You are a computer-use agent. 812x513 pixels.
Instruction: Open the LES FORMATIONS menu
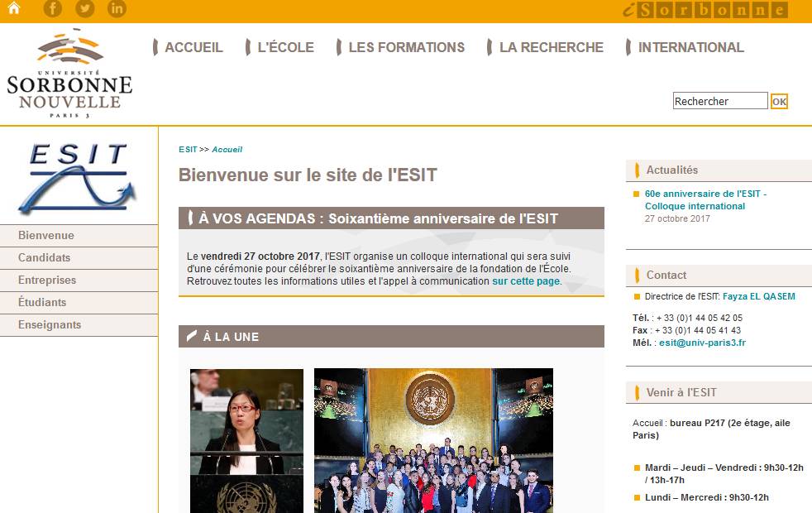pyautogui.click(x=407, y=47)
